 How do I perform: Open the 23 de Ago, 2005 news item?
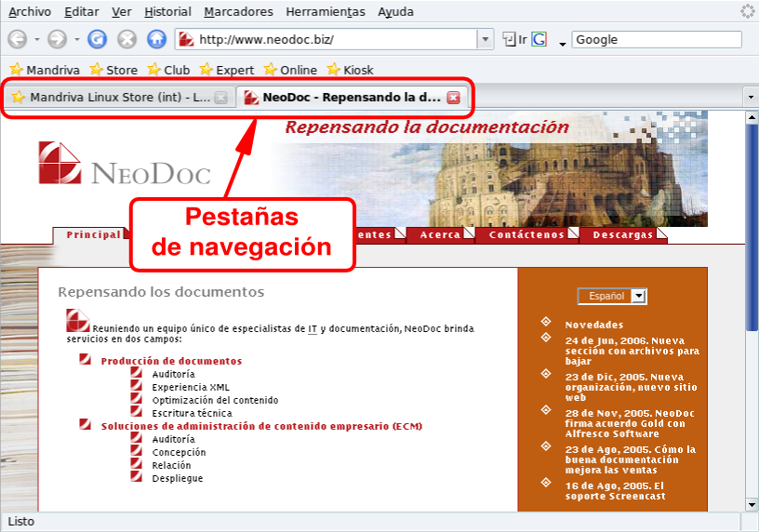pos(631,459)
